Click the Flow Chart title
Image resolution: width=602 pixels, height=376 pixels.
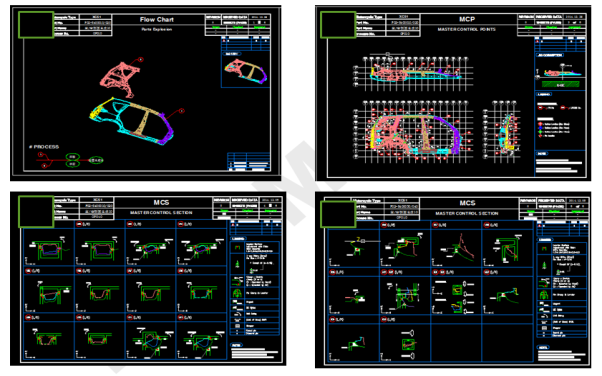coord(157,20)
